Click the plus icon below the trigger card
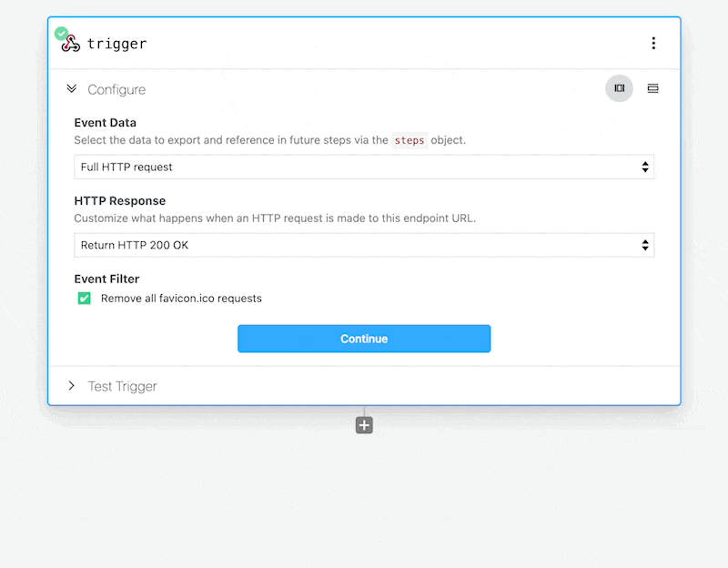Image resolution: width=728 pixels, height=568 pixels. tap(364, 424)
